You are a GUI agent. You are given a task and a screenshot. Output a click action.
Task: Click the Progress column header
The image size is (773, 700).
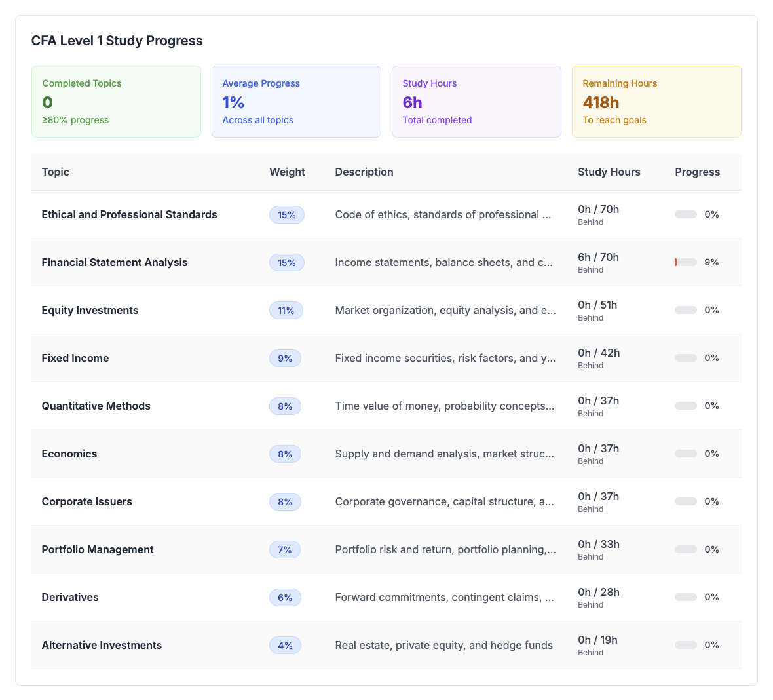[x=697, y=172]
